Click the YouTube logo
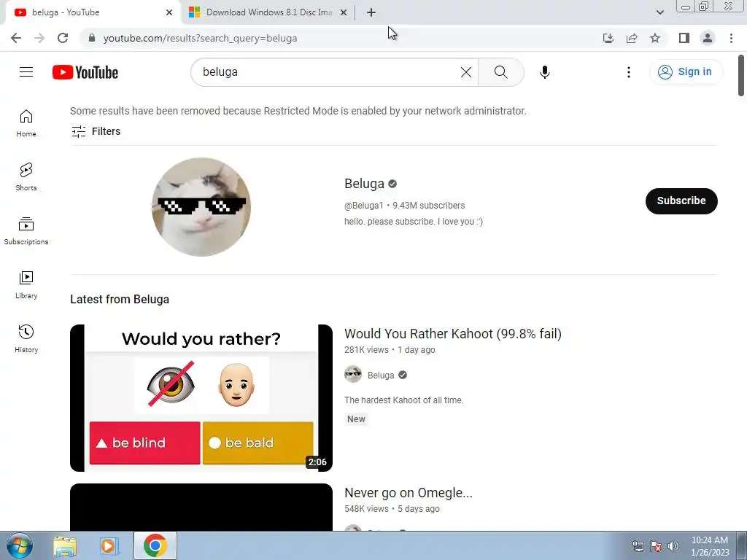Screen dimensions: 747x560 point(85,72)
